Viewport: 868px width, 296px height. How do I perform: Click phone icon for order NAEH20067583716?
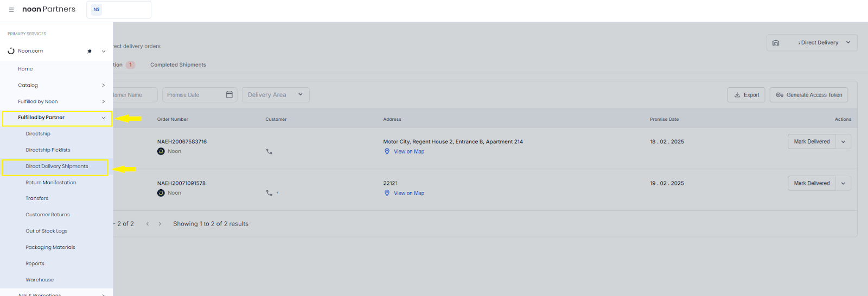click(x=269, y=152)
